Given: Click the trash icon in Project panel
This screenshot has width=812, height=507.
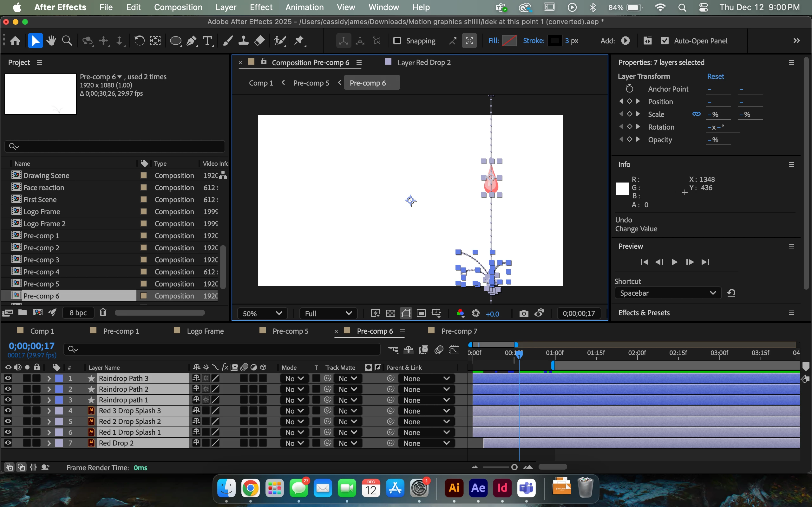Looking at the screenshot, I should 103,312.
